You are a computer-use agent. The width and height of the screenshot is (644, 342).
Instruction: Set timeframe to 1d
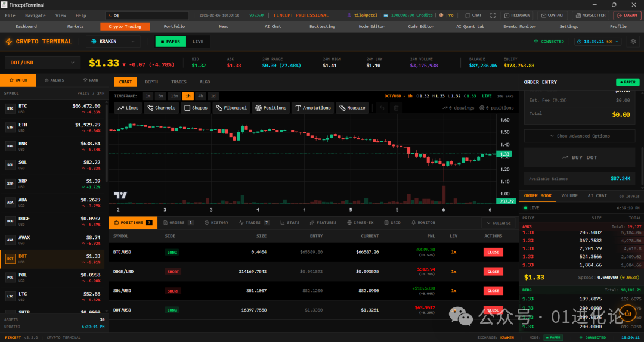213,96
